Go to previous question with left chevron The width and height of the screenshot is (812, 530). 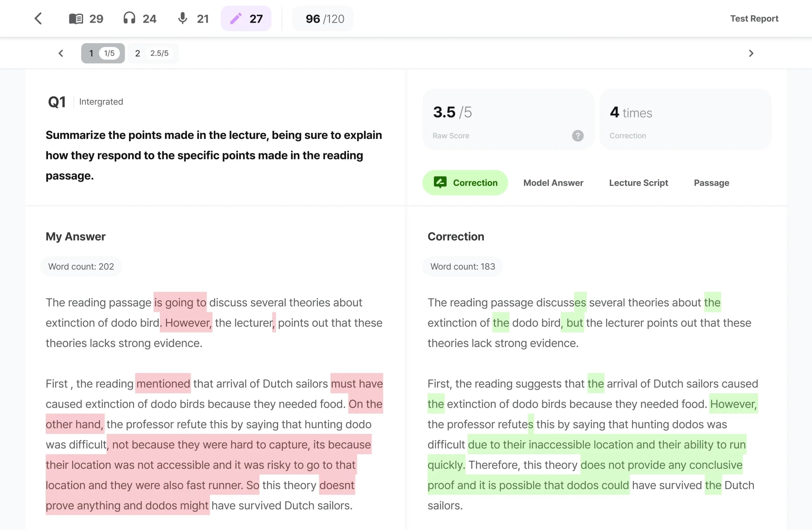point(61,53)
